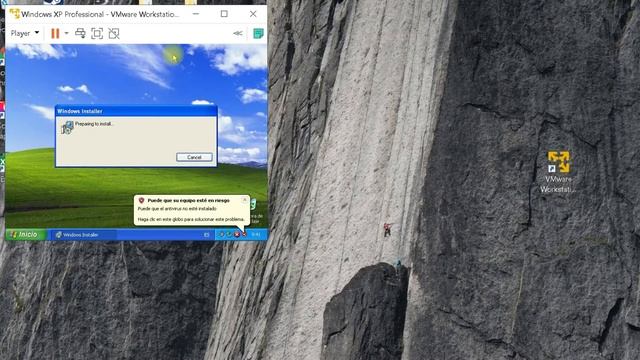
Task: Click the XP taskbar clock
Action: tap(256, 234)
